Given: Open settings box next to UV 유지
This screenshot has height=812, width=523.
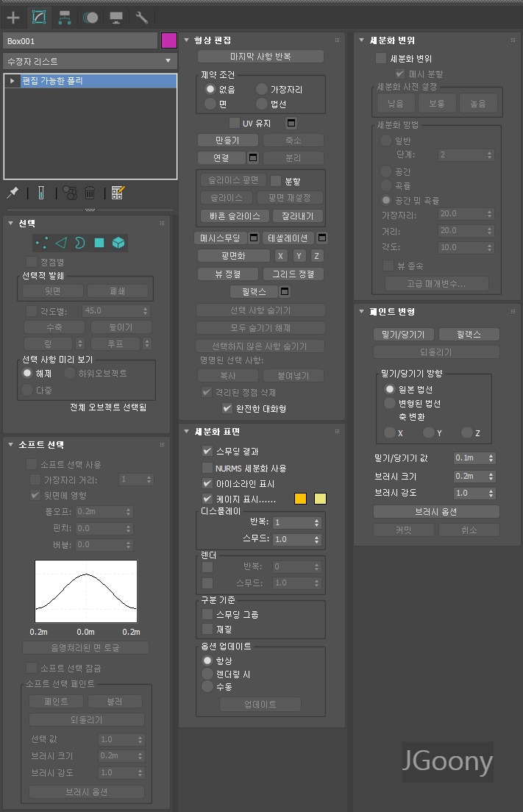Looking at the screenshot, I should [291, 124].
